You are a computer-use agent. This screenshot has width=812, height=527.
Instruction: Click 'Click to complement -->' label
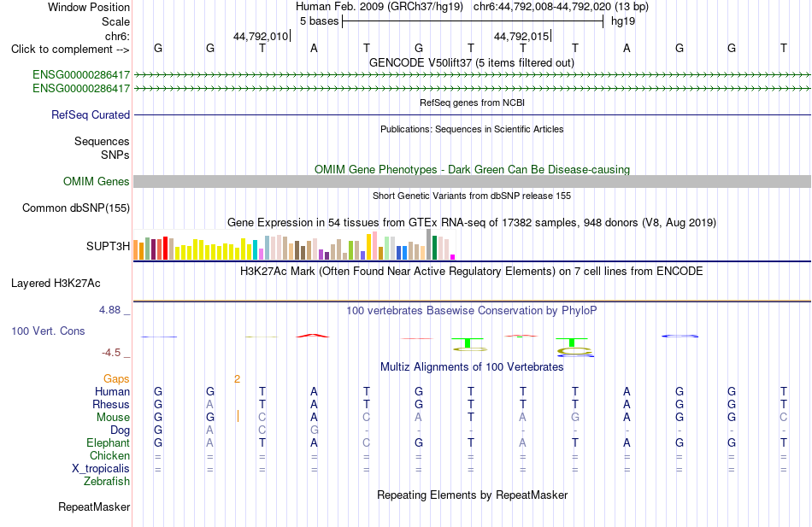click(x=70, y=50)
